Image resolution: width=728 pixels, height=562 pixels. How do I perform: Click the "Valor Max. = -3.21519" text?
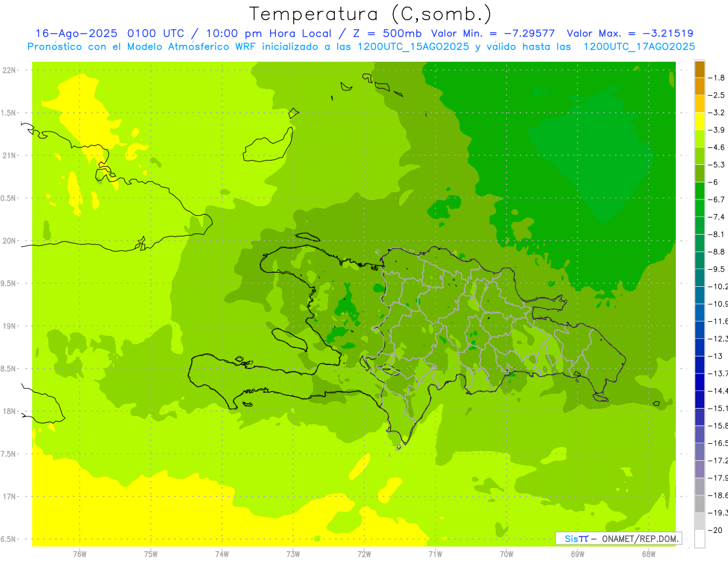630,33
